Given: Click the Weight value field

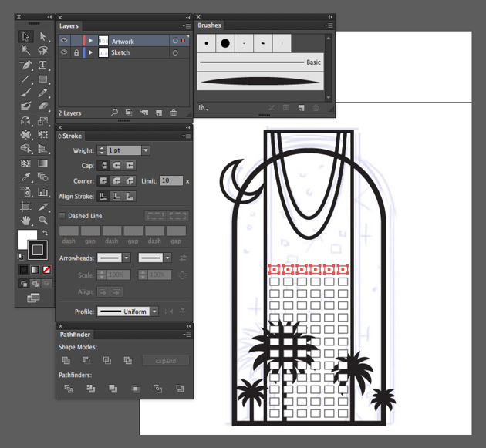Looking at the screenshot, I should (x=124, y=150).
